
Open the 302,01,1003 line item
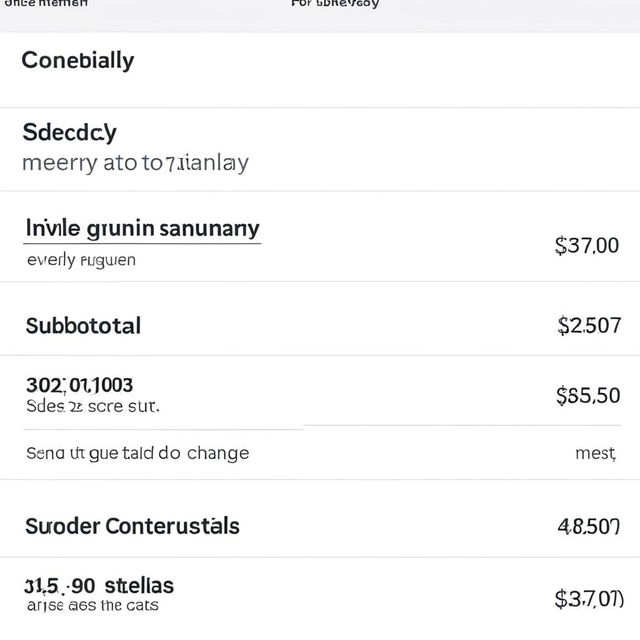tap(80, 385)
